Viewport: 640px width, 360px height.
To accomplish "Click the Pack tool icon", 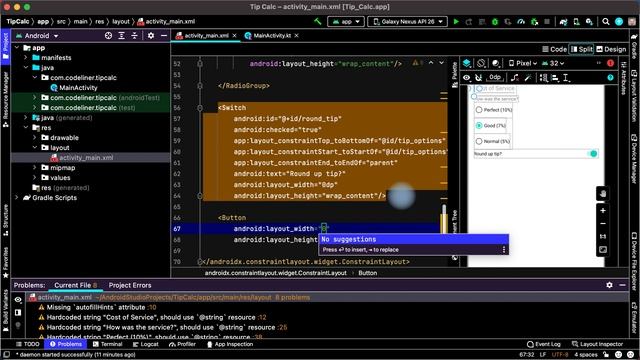I will click(x=544, y=78).
